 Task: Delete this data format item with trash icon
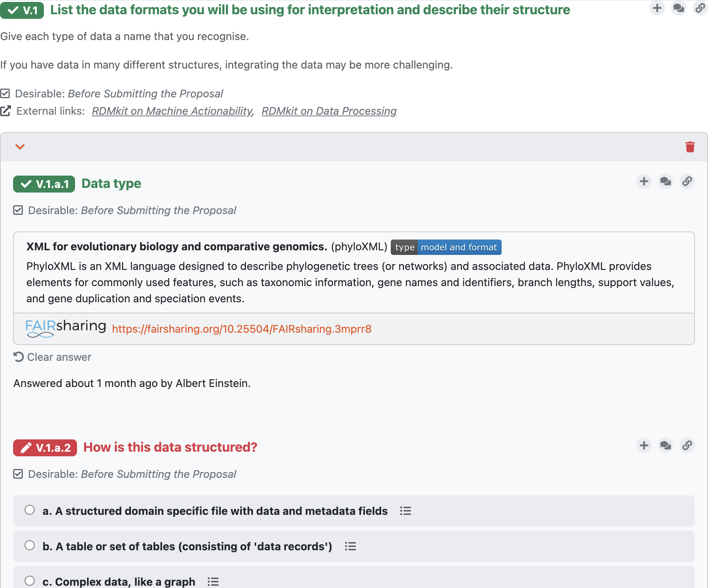(690, 147)
